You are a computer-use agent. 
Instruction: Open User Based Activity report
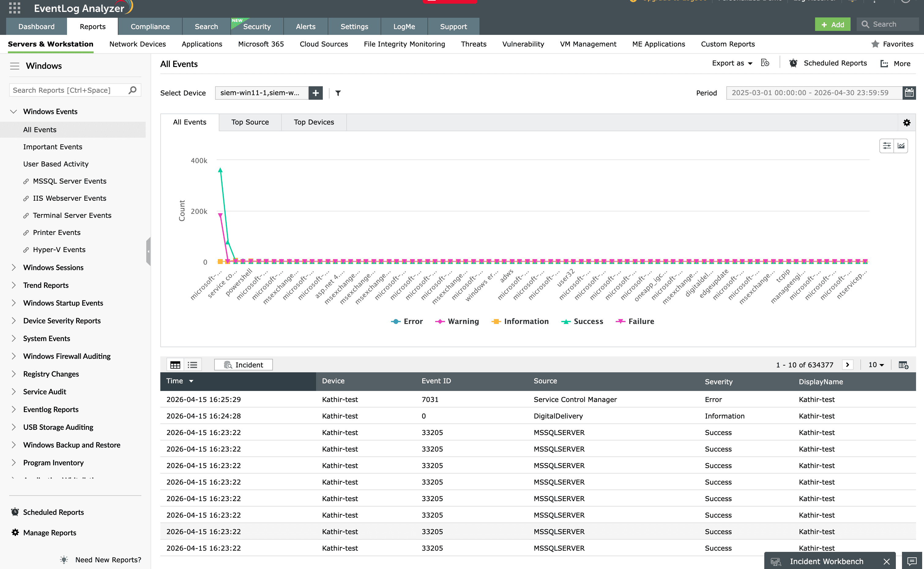pyautogui.click(x=56, y=164)
